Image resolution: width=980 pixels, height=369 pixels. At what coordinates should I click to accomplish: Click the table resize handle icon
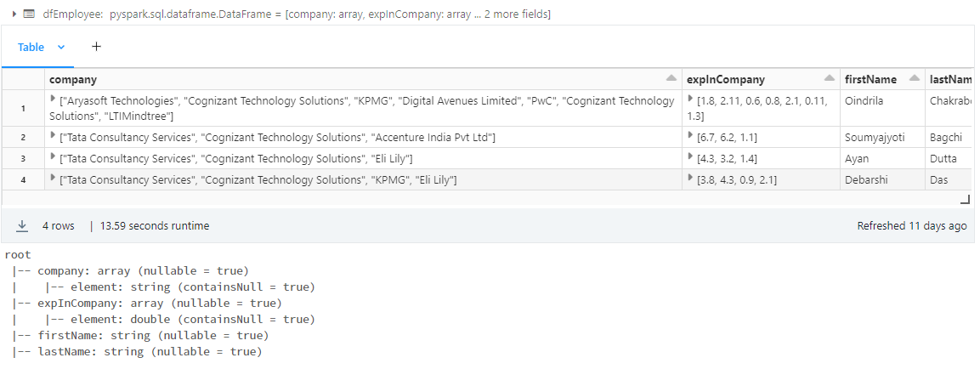(x=965, y=200)
